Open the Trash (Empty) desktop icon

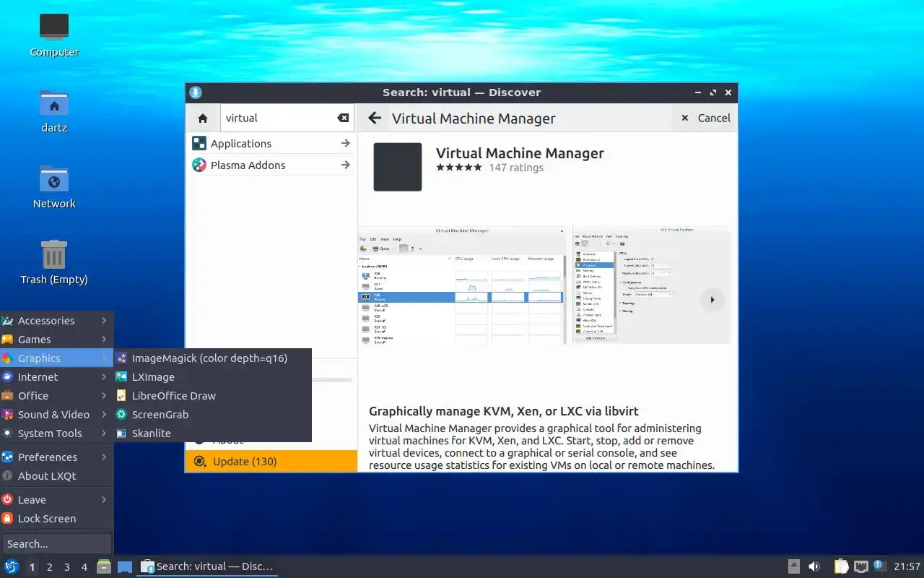54,262
